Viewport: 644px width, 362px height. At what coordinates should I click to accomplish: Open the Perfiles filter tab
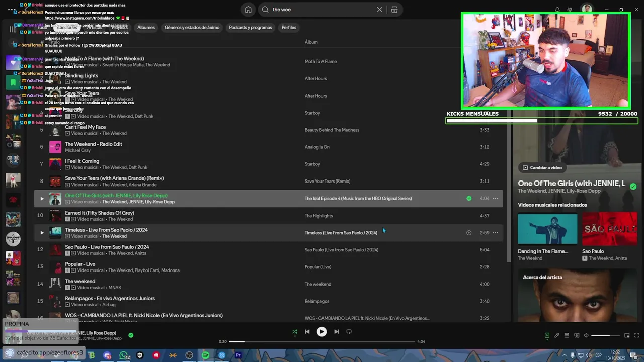pyautogui.click(x=289, y=27)
